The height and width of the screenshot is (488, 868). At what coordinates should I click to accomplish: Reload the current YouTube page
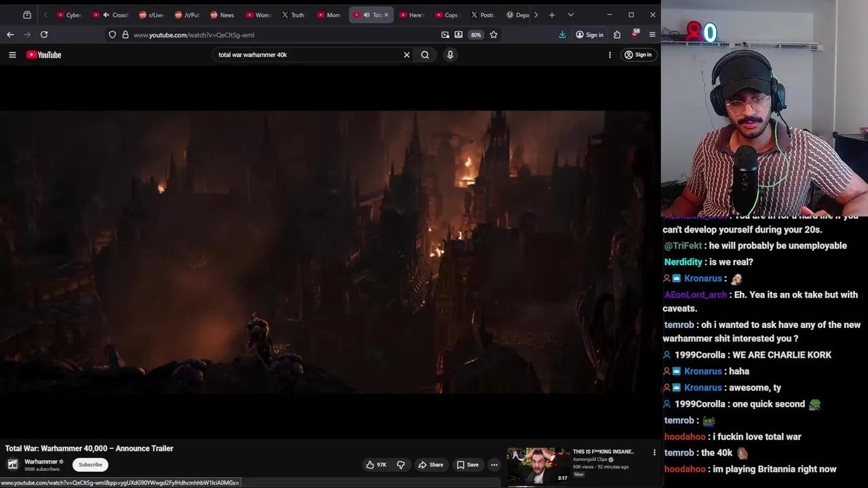[44, 35]
